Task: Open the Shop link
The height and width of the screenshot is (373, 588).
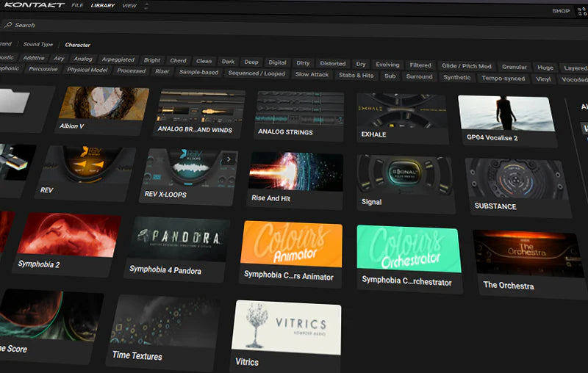Action: (x=561, y=11)
